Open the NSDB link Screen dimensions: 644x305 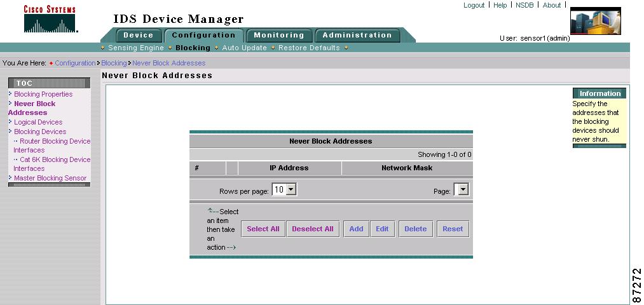[524, 5]
